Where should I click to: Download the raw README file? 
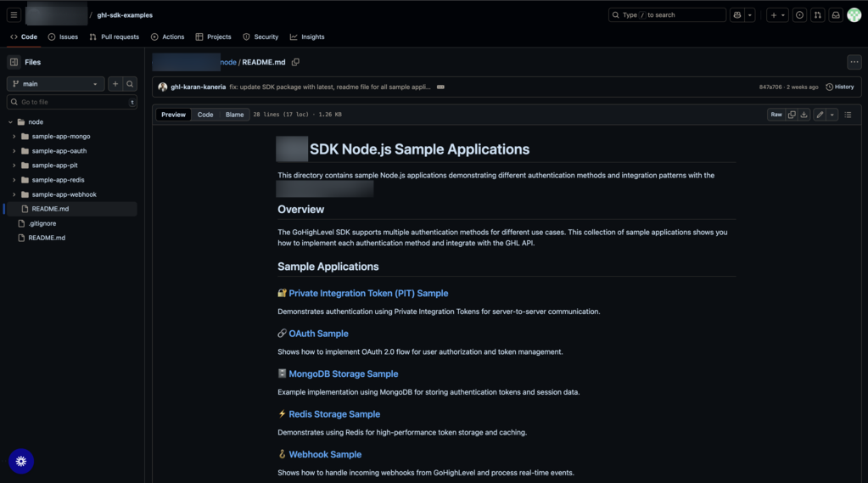pos(804,115)
